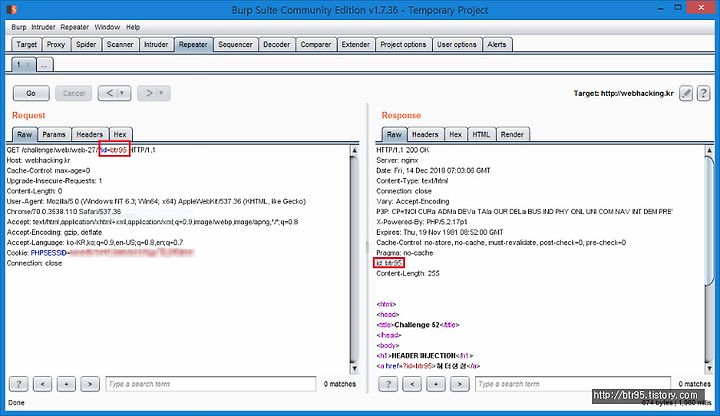Send request with Go button

pyautogui.click(x=31, y=93)
